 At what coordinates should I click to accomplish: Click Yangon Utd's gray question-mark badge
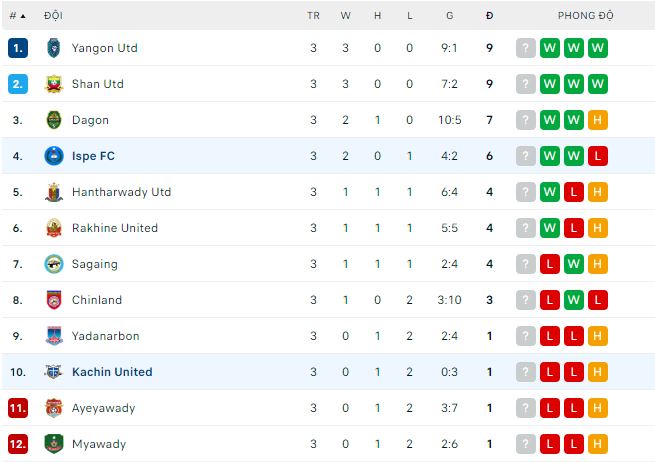(x=526, y=48)
